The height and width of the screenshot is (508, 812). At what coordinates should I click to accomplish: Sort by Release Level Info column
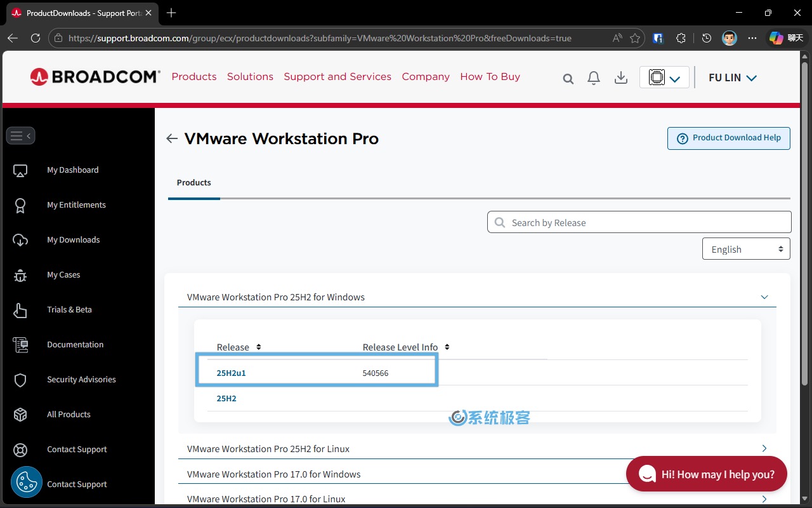coord(447,347)
